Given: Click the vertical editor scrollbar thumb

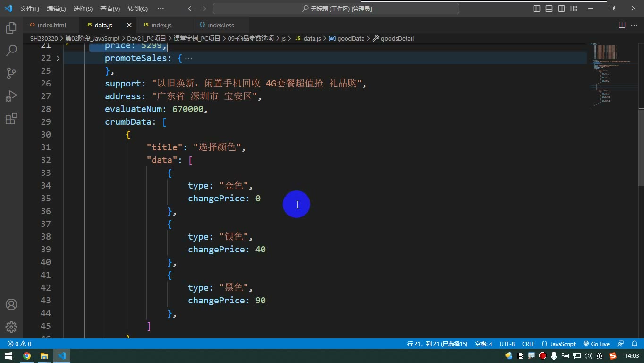Looking at the screenshot, I should pos(641,147).
